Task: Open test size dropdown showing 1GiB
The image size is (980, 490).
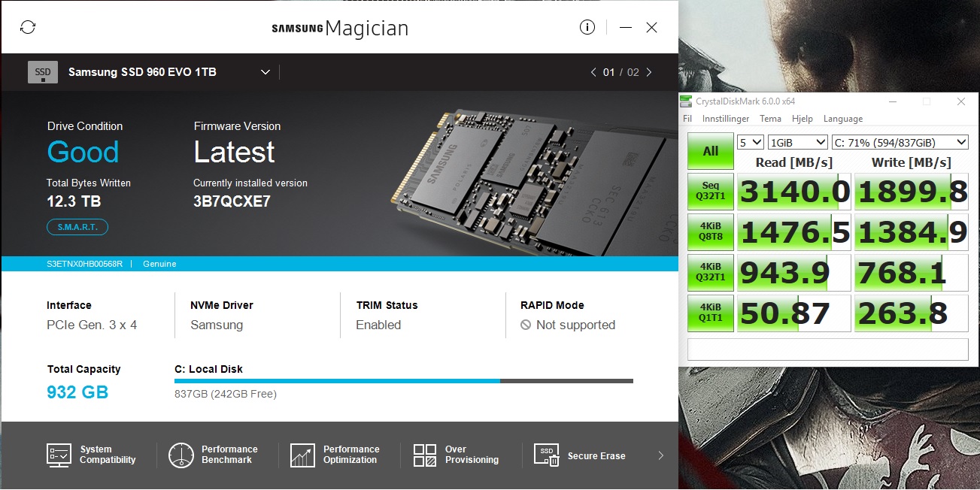Action: [797, 142]
